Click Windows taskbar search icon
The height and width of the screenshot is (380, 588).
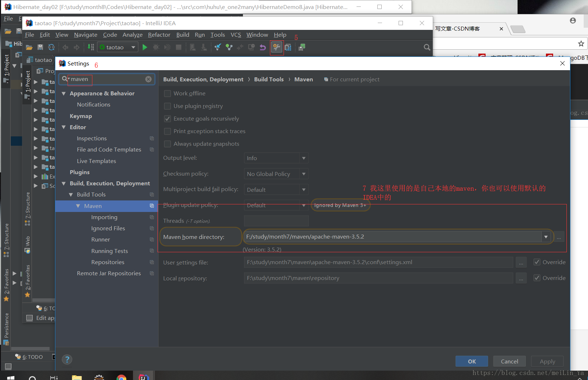32,377
